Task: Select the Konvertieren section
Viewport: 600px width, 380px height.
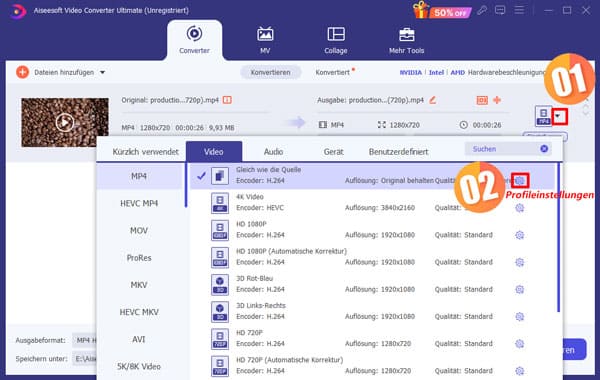Action: [x=271, y=72]
